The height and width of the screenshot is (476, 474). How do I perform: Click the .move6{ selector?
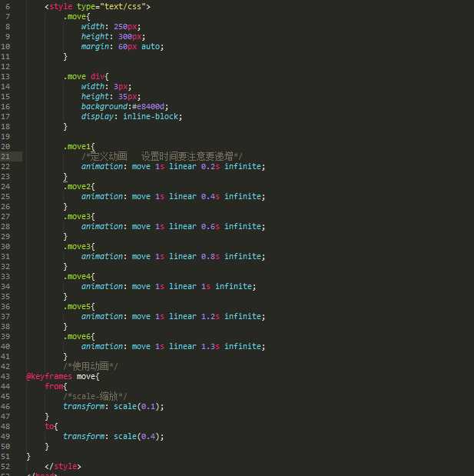click(79, 337)
